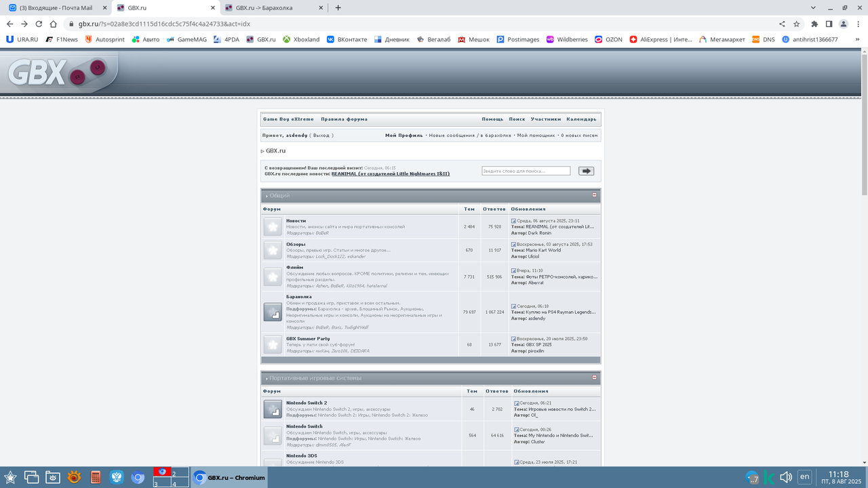Screen dimensions: 868x488
Task: Open the Помощь menu link
Action: click(x=493, y=119)
